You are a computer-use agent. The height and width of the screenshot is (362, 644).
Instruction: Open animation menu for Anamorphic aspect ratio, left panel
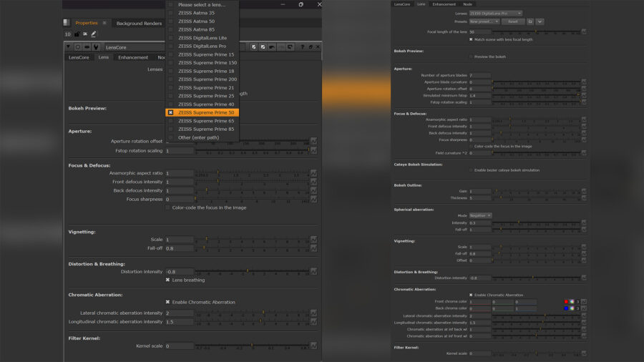click(314, 173)
